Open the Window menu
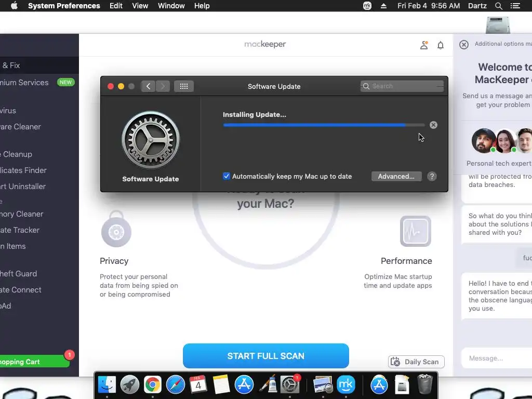532x399 pixels. [x=171, y=6]
